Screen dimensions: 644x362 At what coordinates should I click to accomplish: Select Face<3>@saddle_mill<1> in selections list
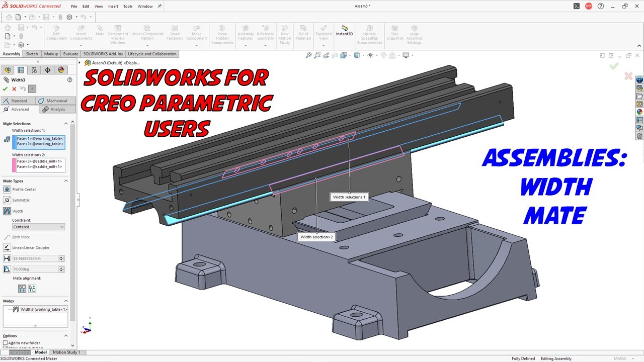40,161
